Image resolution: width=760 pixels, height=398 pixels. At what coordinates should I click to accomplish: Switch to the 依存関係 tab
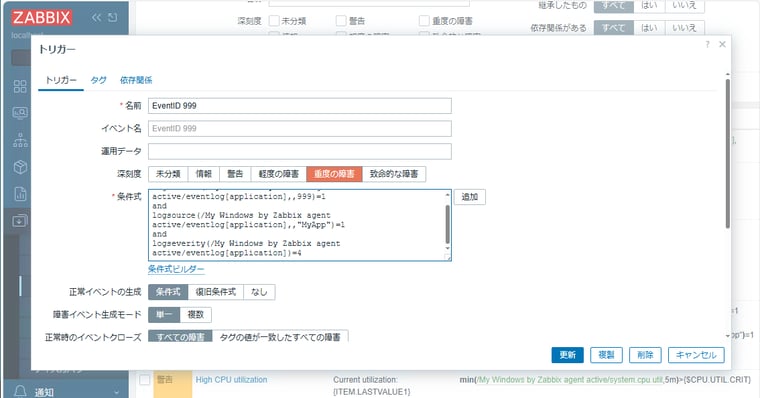click(x=136, y=80)
